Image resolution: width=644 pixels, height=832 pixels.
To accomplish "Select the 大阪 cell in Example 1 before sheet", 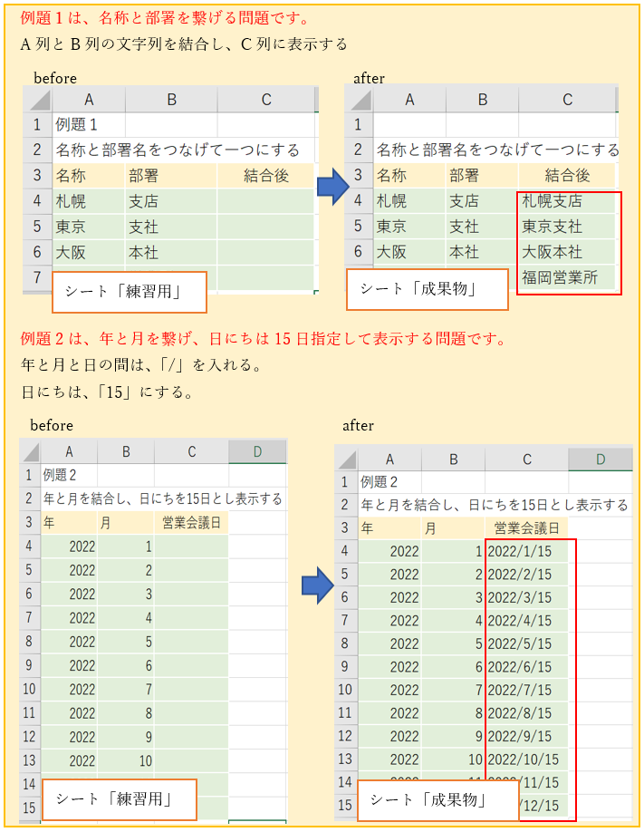I will point(88,252).
